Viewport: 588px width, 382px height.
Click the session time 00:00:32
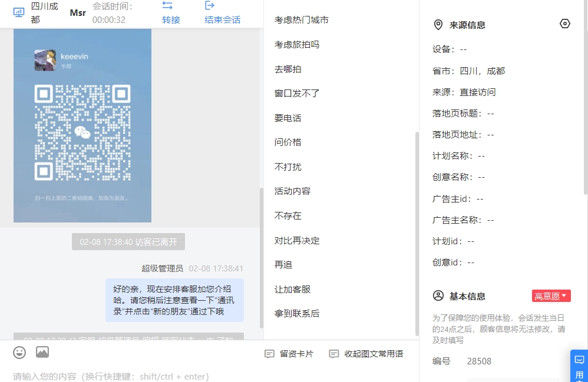pos(109,20)
